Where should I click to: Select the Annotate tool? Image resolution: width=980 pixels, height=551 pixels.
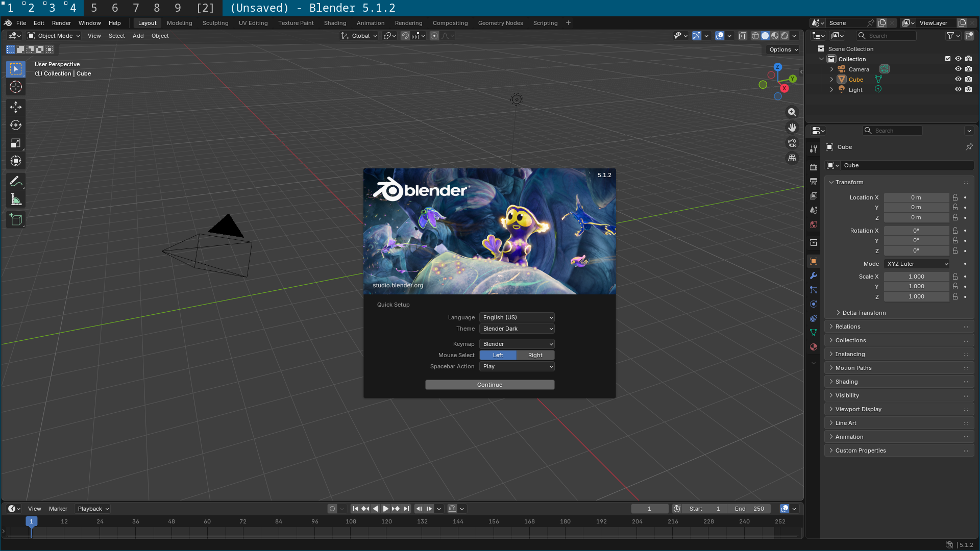(16, 182)
